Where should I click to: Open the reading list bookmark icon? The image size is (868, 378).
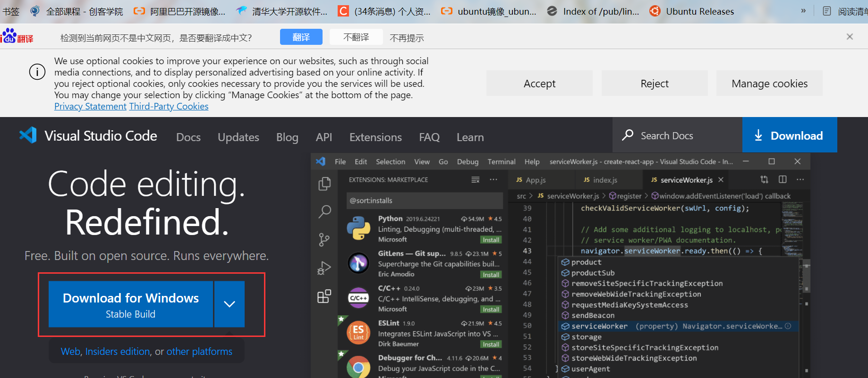(827, 11)
